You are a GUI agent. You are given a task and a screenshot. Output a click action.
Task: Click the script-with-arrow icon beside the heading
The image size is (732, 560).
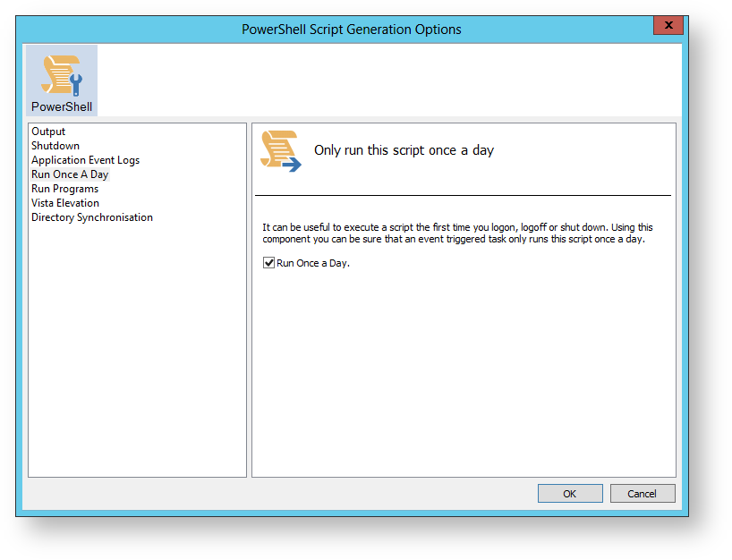point(281,151)
